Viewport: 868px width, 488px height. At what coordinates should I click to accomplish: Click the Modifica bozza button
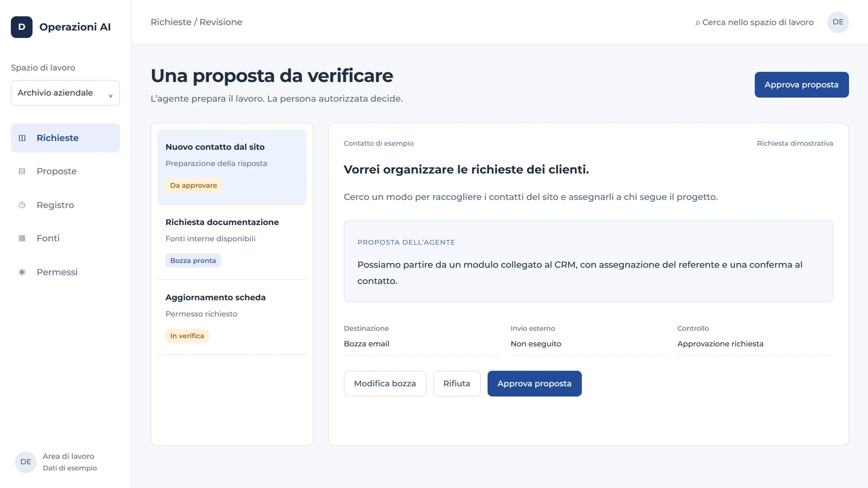(385, 384)
